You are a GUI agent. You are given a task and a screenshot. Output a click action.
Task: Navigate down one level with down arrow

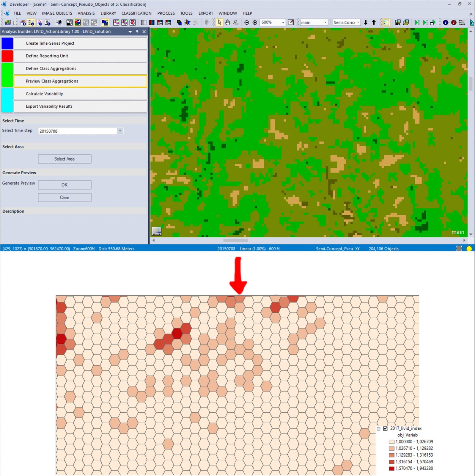coord(366,23)
